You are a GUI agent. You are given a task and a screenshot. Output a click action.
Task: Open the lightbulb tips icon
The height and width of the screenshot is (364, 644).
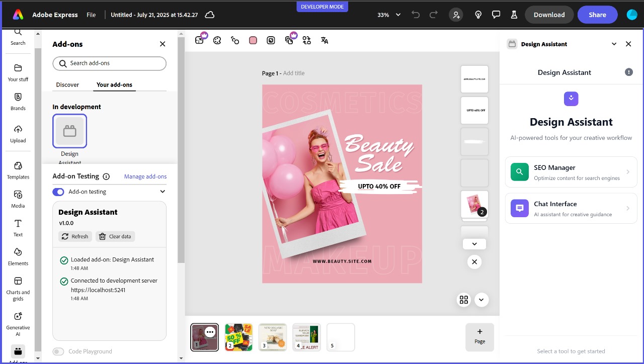pos(478,15)
